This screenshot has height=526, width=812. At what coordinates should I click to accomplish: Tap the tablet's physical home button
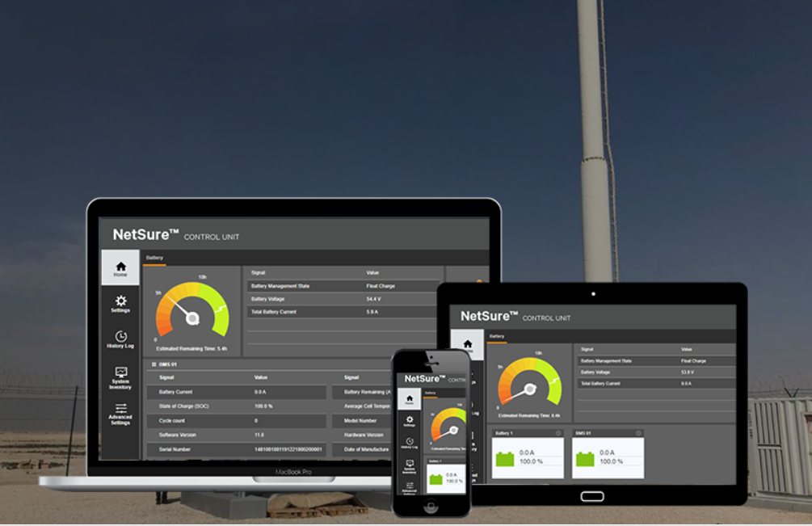(x=592, y=496)
